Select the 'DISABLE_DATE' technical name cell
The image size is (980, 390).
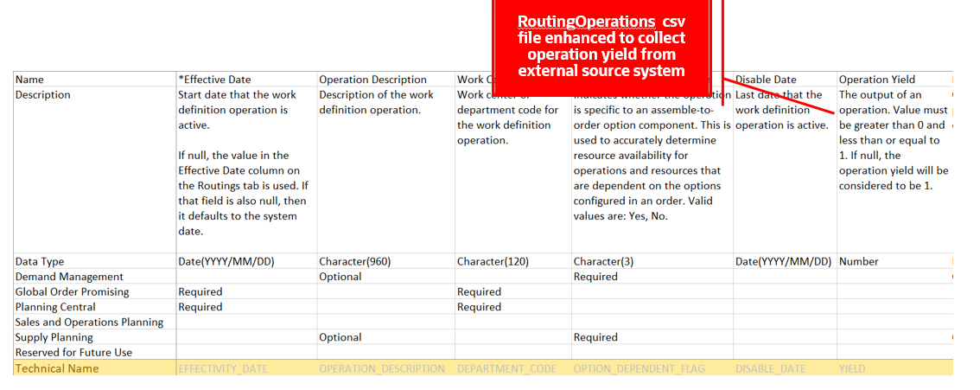coord(785,368)
